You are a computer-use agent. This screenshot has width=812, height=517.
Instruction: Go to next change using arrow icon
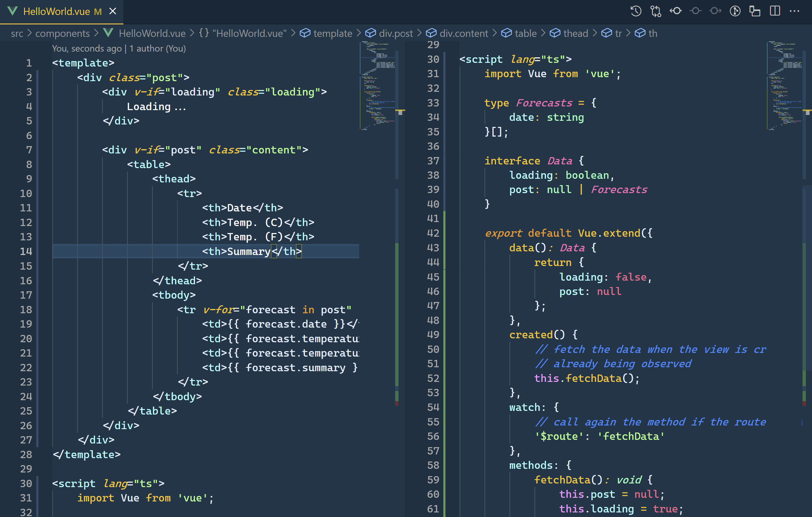tap(715, 11)
